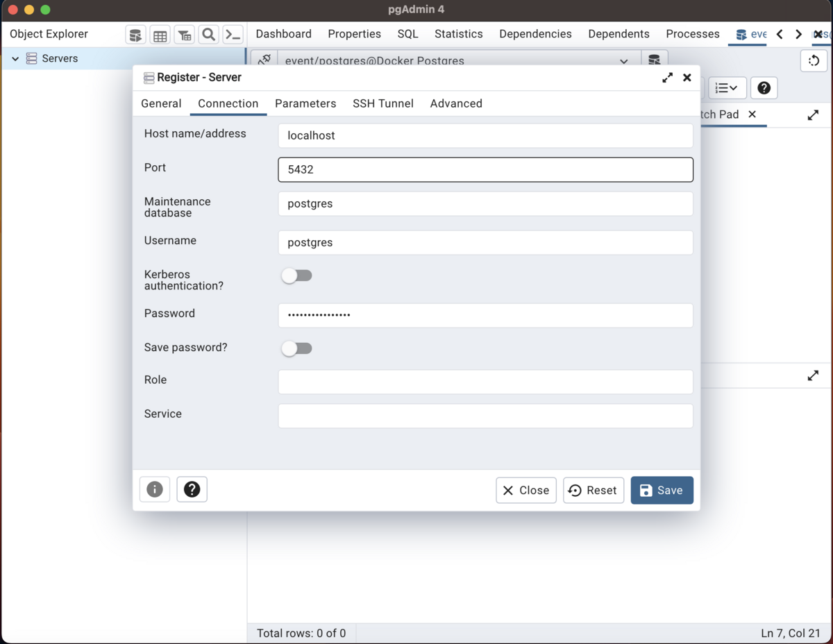
Task: Click the 'Ln 7, Col 21' status text
Action: pos(791,633)
